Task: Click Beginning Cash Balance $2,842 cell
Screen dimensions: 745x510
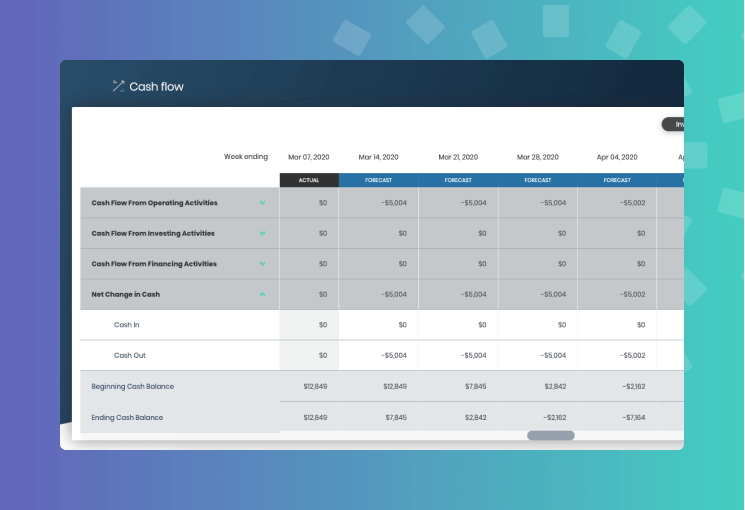Action: pos(555,386)
